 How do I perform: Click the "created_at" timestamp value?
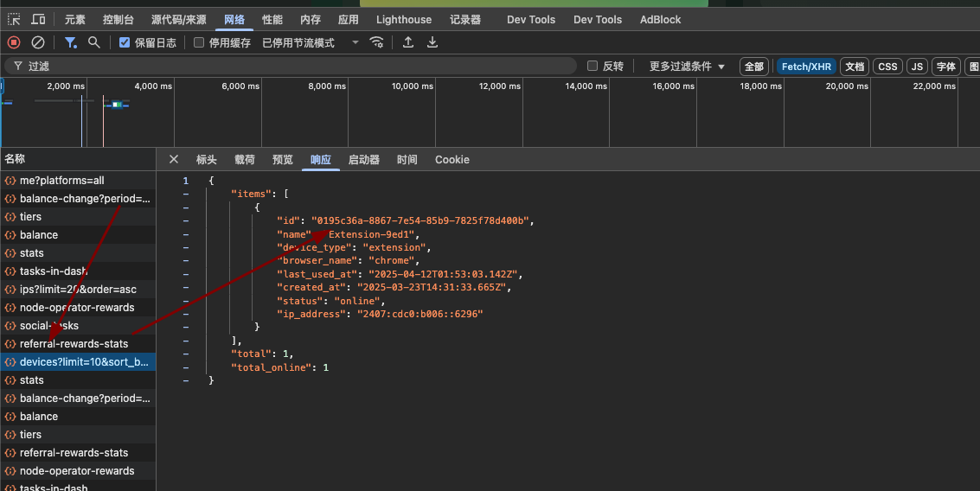coord(433,287)
